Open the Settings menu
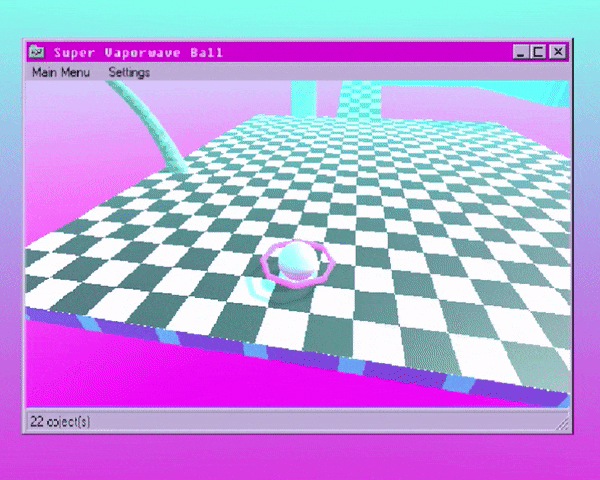600x480 pixels. tap(129, 72)
